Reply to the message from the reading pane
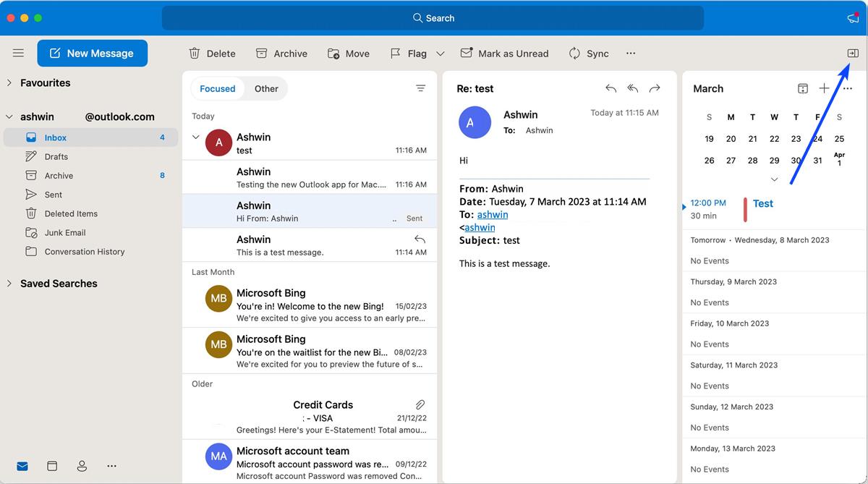The width and height of the screenshot is (868, 484). pyautogui.click(x=610, y=88)
